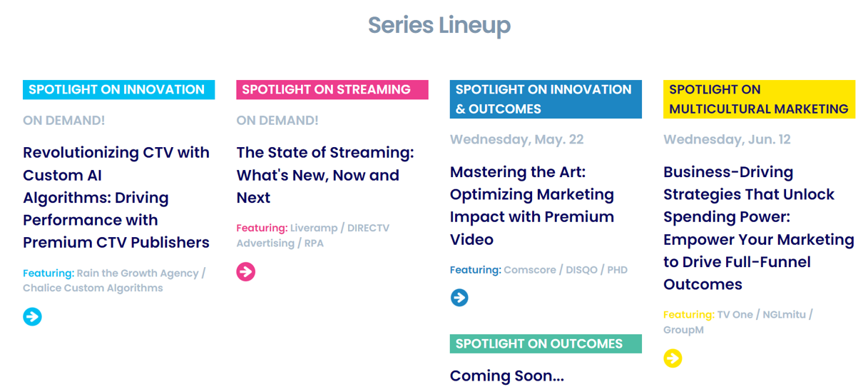
Task: Open The State of Streaming session title
Action: point(325,175)
